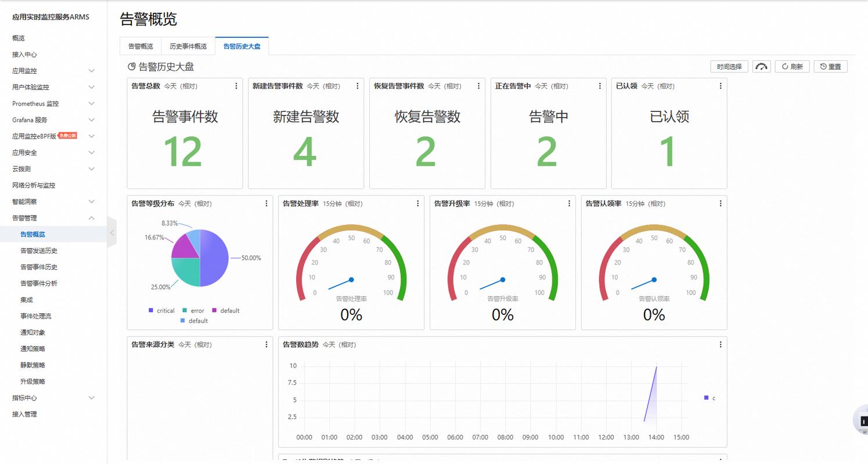Switch to the 历史事件概览 tab

click(188, 46)
